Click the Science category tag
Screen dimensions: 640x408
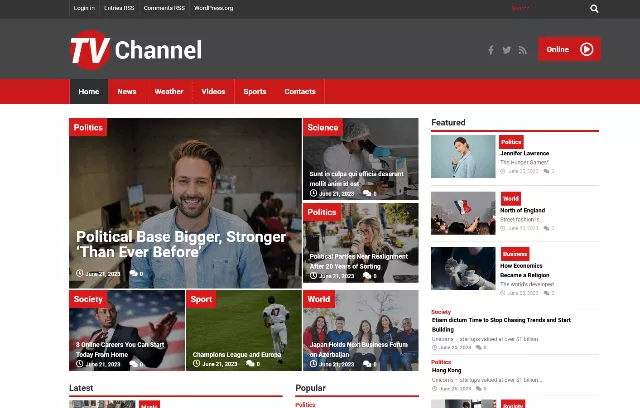[x=322, y=127]
